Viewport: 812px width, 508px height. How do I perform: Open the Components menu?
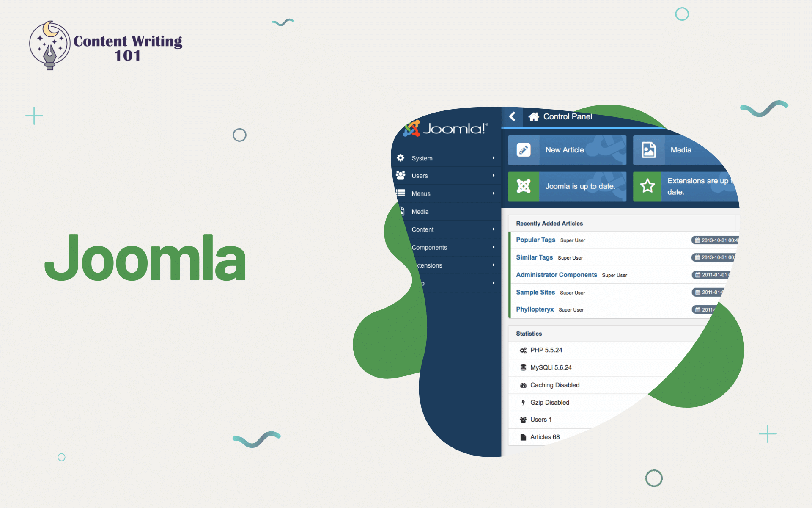tap(445, 247)
